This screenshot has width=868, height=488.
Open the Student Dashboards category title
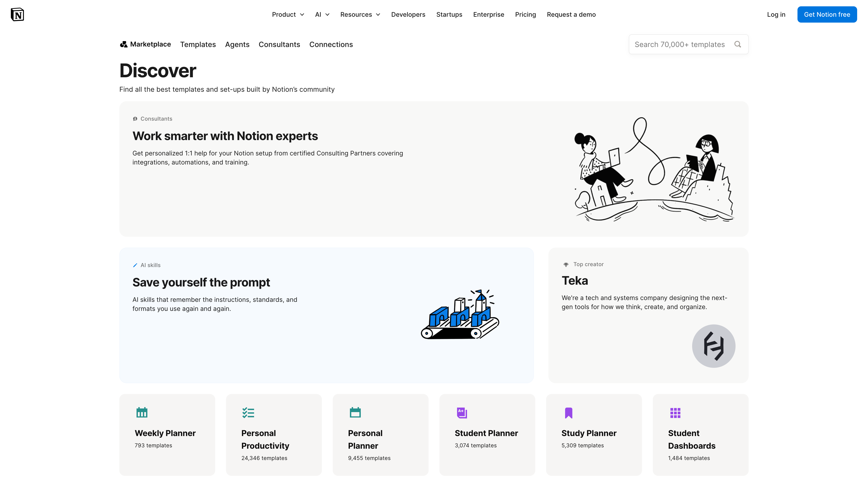coord(691,439)
